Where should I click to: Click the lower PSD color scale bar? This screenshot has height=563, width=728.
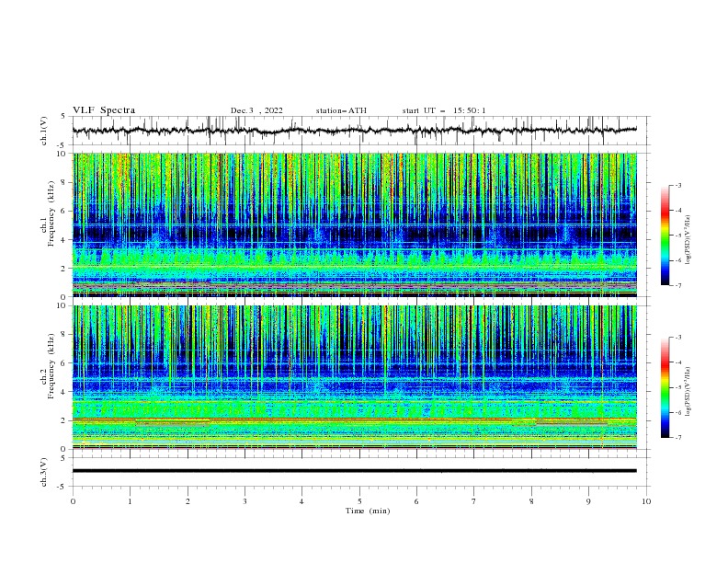(x=665, y=387)
